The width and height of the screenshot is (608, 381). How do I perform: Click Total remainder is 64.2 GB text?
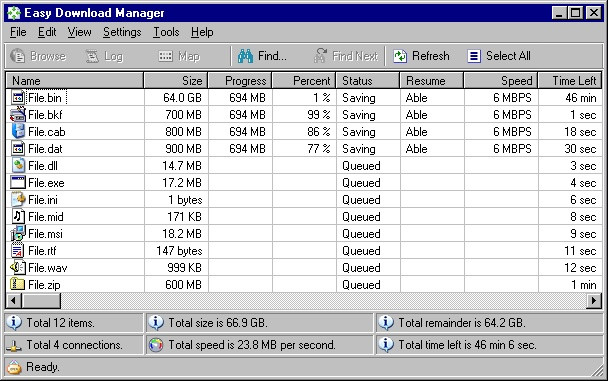coord(462,323)
